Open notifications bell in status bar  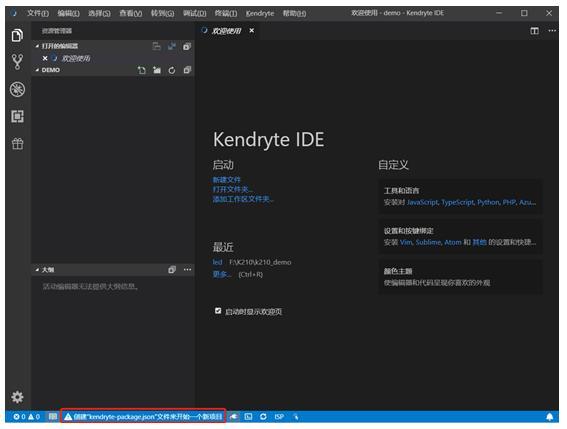point(550,417)
